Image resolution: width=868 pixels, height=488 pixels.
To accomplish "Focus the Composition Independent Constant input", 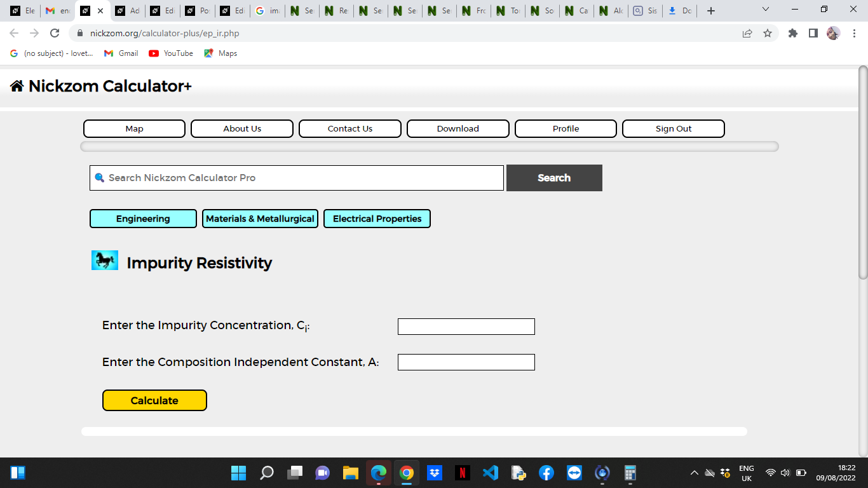I will point(466,362).
